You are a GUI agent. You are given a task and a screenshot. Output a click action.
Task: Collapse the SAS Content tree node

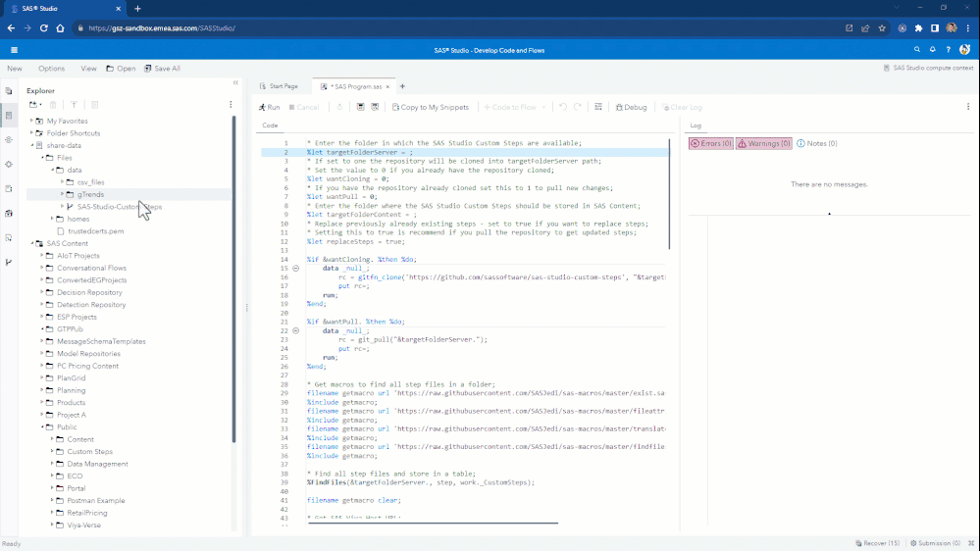pyautogui.click(x=31, y=243)
